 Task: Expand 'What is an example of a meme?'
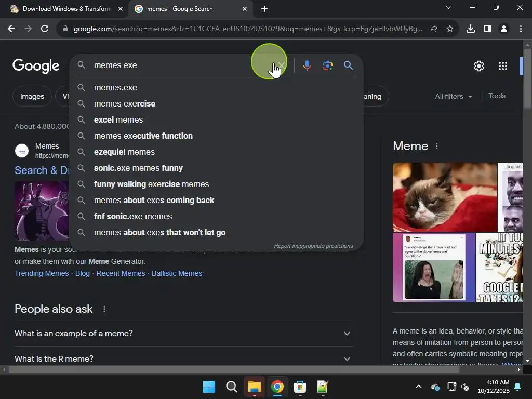183,334
